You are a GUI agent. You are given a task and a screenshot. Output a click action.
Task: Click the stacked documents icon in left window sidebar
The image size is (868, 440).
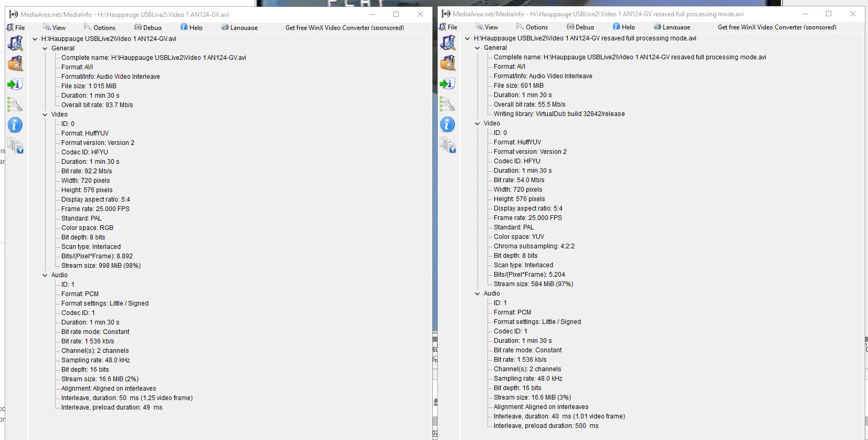click(15, 145)
